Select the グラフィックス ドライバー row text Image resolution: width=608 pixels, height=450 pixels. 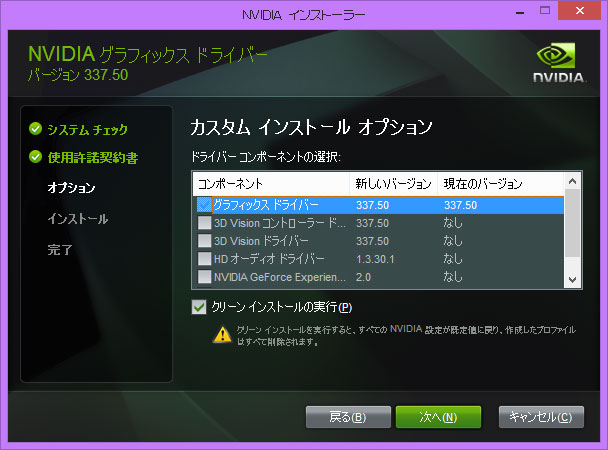click(x=266, y=205)
